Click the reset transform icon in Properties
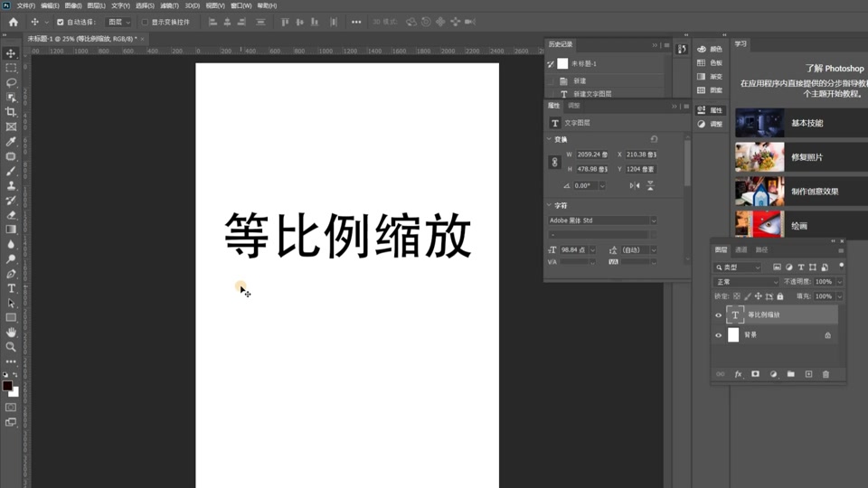This screenshot has width=868, height=488. (654, 139)
